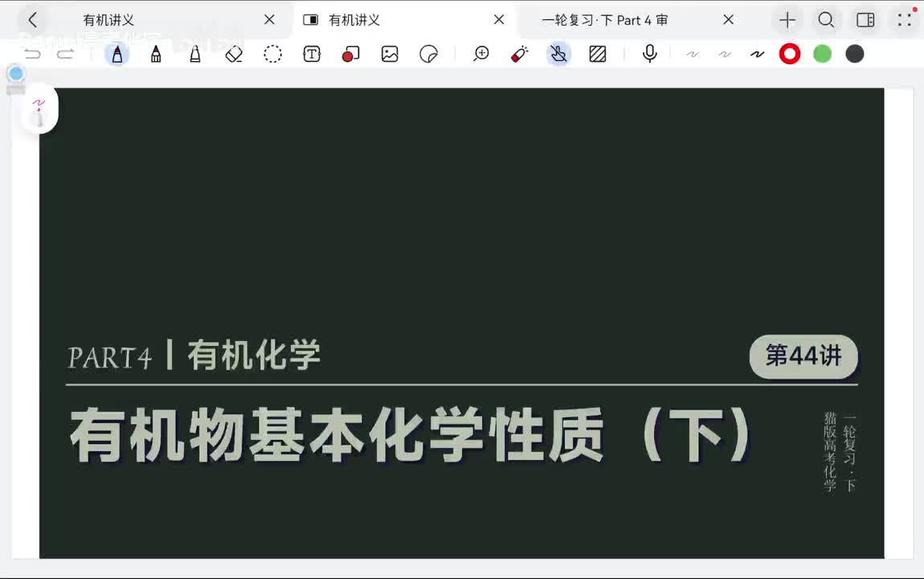Viewport: 924px width, 579px height.
Task: Pick the green pen color
Action: [822, 54]
